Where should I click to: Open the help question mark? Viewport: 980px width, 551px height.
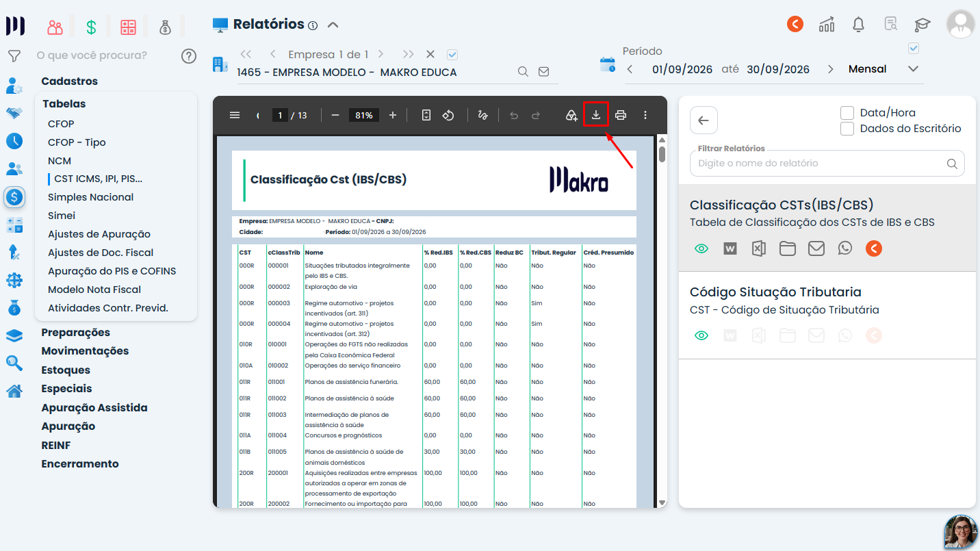[189, 56]
